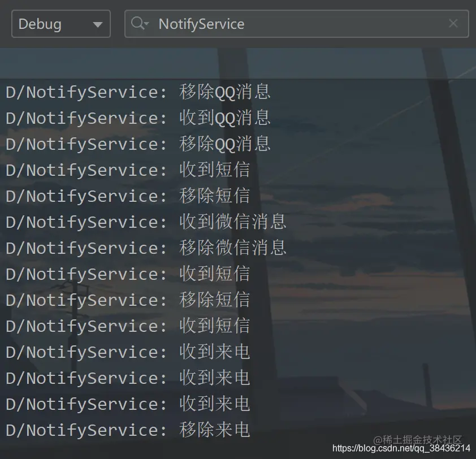This screenshot has height=459, width=476.
Task: Click the search magnifier icon in filter box
Action: click(140, 23)
